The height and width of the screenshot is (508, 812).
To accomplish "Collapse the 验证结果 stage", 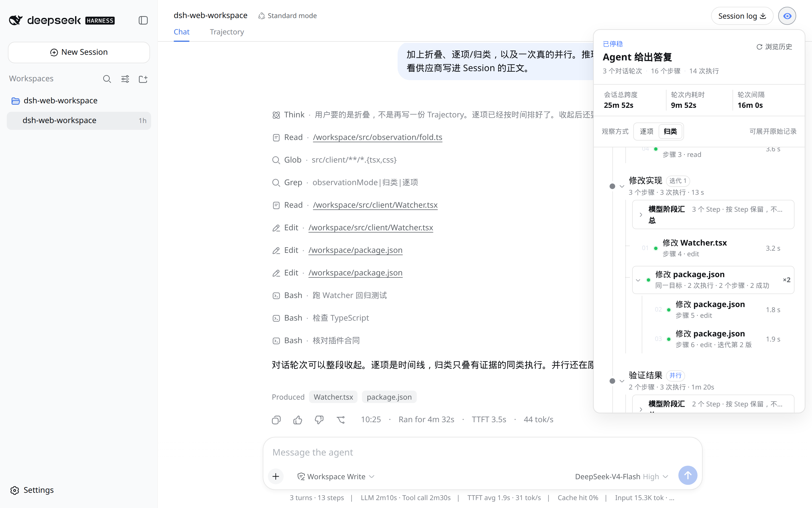I will point(622,381).
